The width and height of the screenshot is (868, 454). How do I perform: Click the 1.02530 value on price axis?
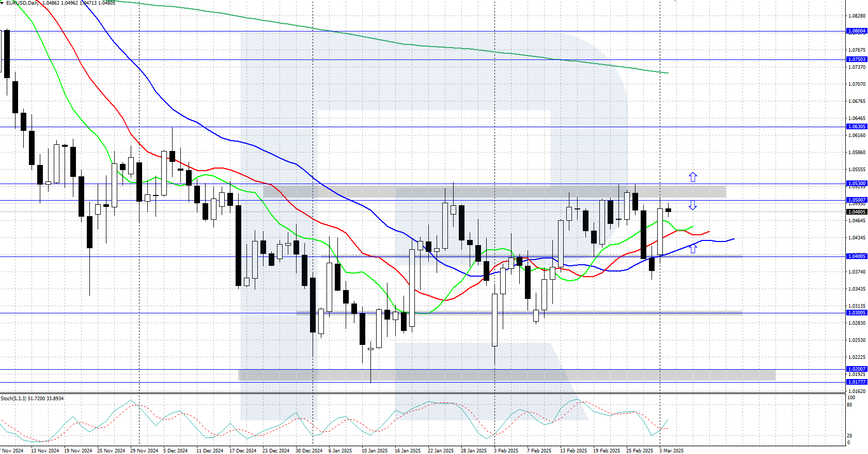857,340
